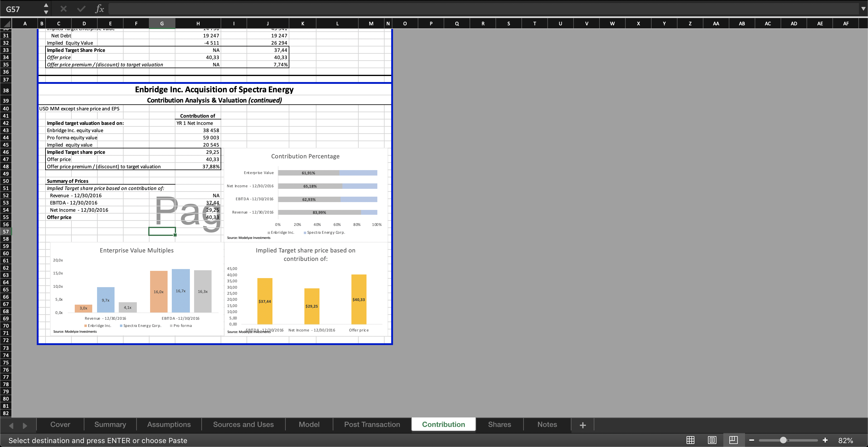Click the 'Spectra Energy Corp.' legend in Contribution chart
The width and height of the screenshot is (868, 447).
[325, 233]
